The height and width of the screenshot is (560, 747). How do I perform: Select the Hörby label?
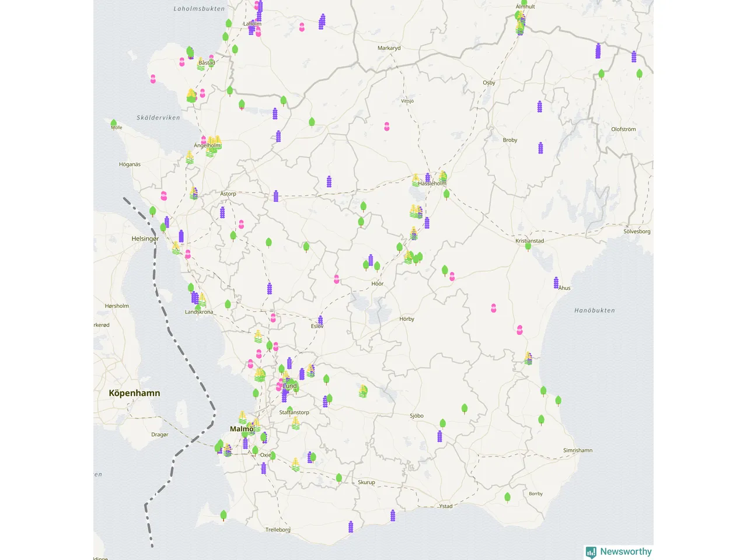(x=407, y=319)
